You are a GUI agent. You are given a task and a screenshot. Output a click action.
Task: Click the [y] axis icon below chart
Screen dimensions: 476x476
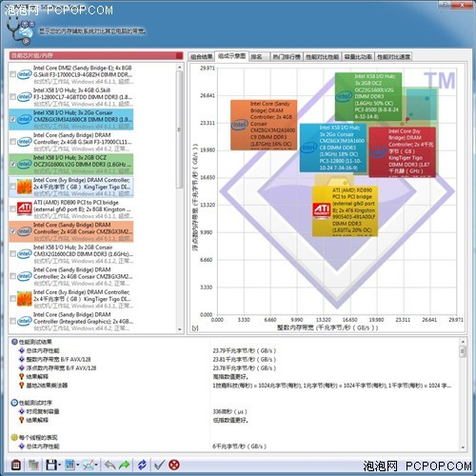click(195, 328)
